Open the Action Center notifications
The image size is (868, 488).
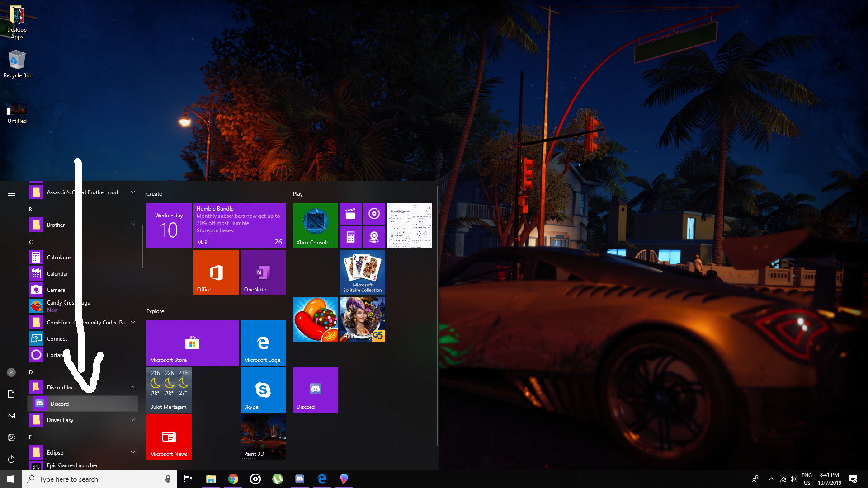point(853,479)
